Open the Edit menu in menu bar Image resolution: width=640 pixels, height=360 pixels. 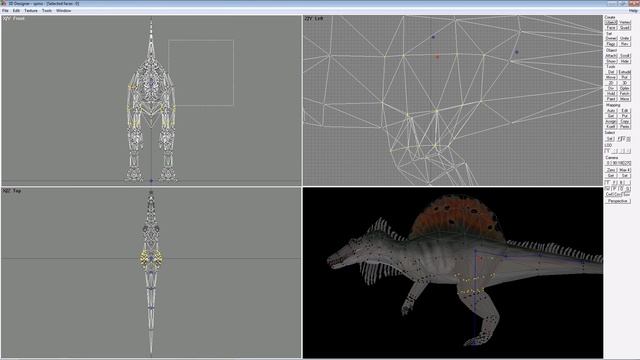click(16, 11)
